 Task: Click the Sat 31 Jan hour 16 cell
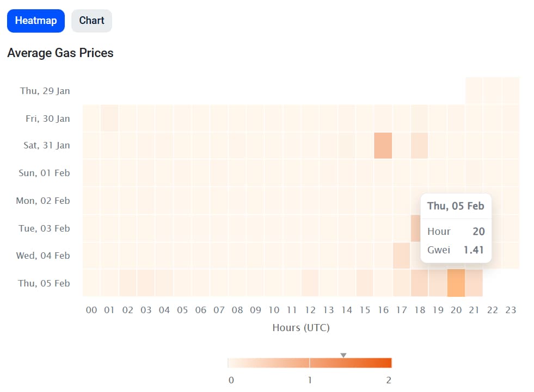point(383,145)
